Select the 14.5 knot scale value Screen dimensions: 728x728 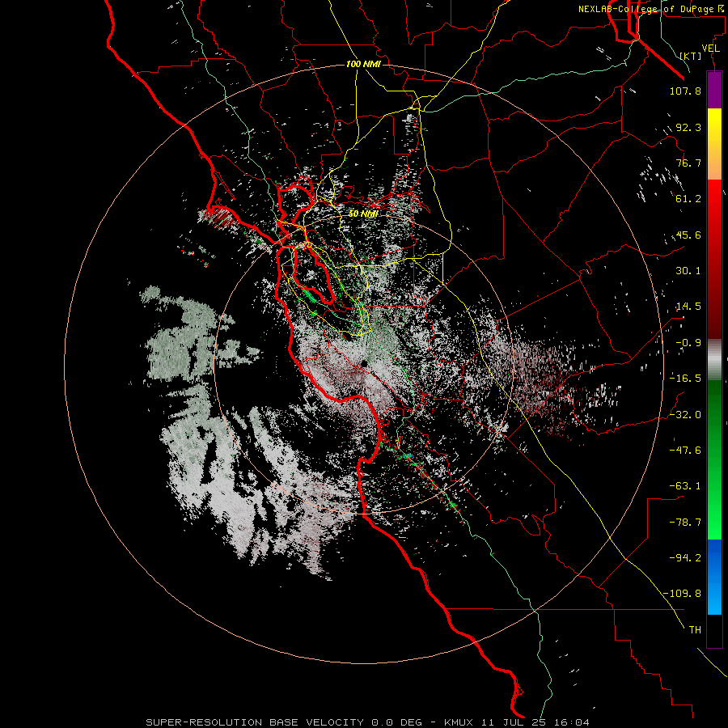tap(688, 307)
